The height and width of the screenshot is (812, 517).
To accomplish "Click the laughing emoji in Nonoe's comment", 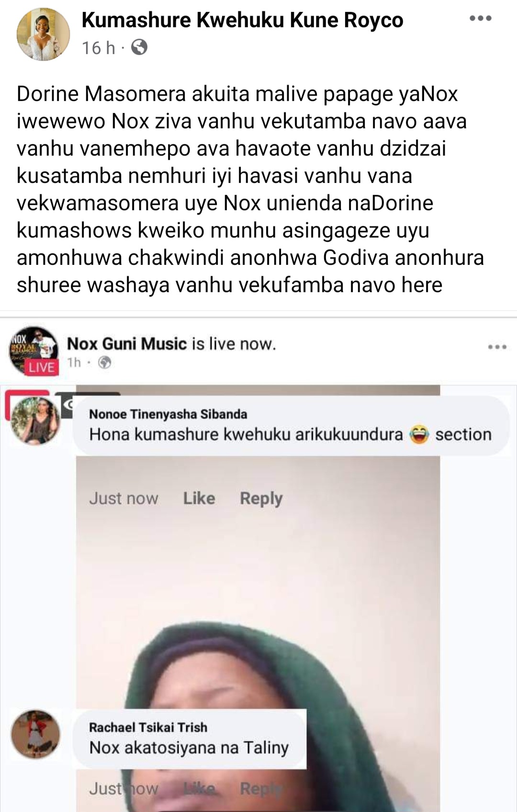I will pyautogui.click(x=419, y=435).
